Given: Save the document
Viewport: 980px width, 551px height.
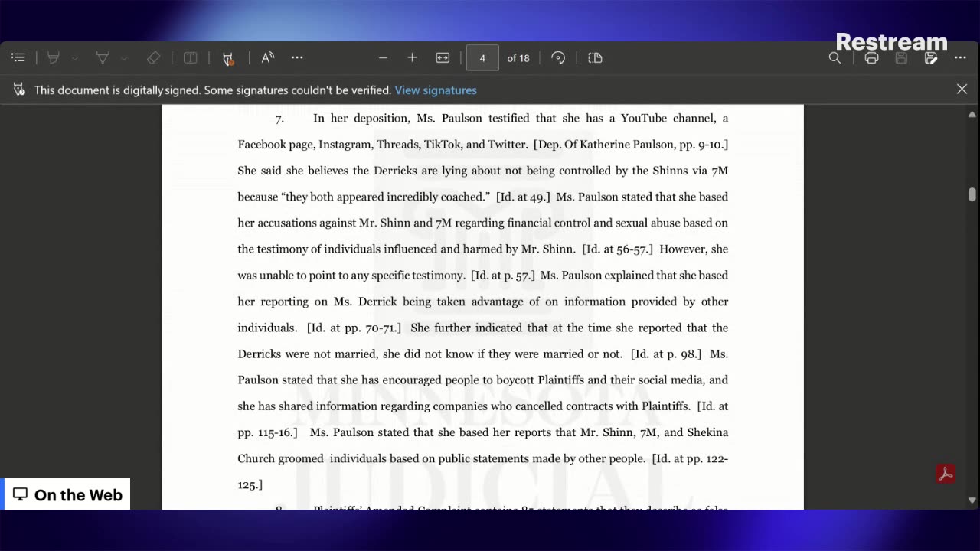Looking at the screenshot, I should click(x=901, y=57).
